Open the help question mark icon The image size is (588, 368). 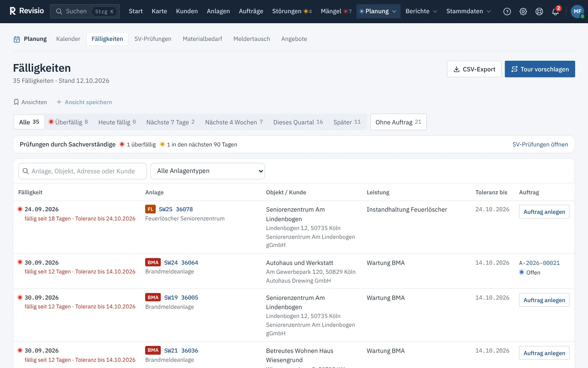tap(507, 11)
